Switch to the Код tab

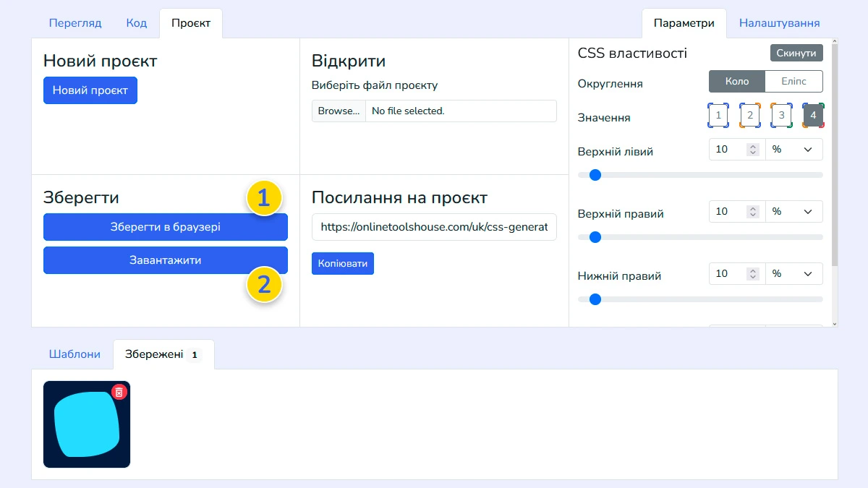[136, 22]
